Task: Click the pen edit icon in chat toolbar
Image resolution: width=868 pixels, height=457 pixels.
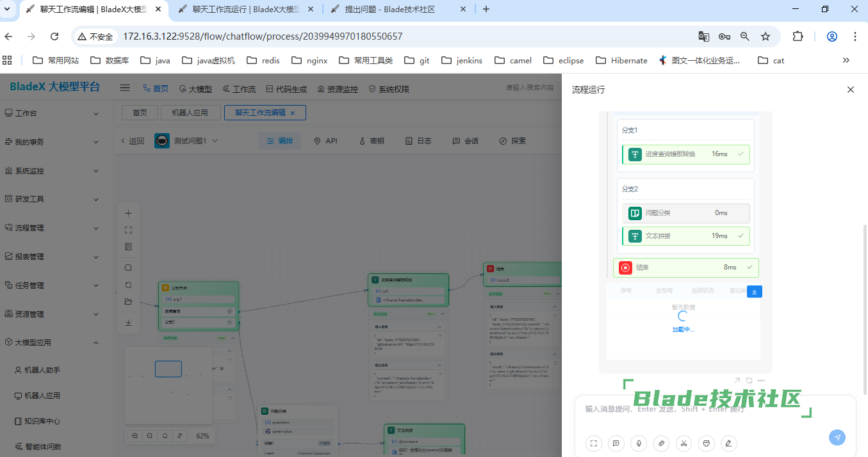Action: 728,443
